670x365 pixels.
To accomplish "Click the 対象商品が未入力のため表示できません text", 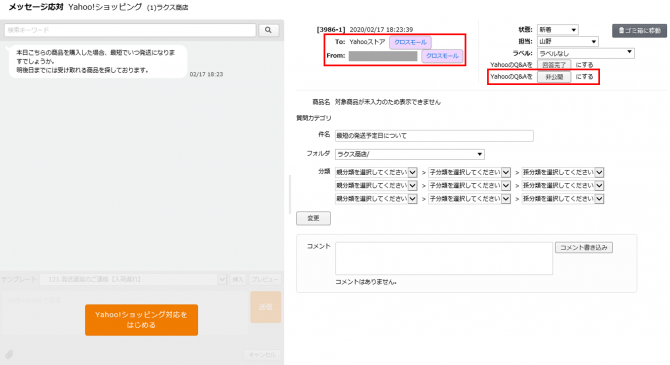I will pyautogui.click(x=388, y=102).
